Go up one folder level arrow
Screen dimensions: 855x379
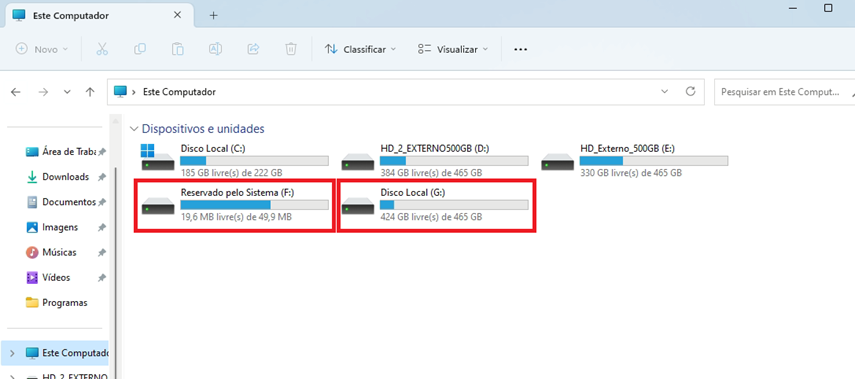[x=91, y=92]
